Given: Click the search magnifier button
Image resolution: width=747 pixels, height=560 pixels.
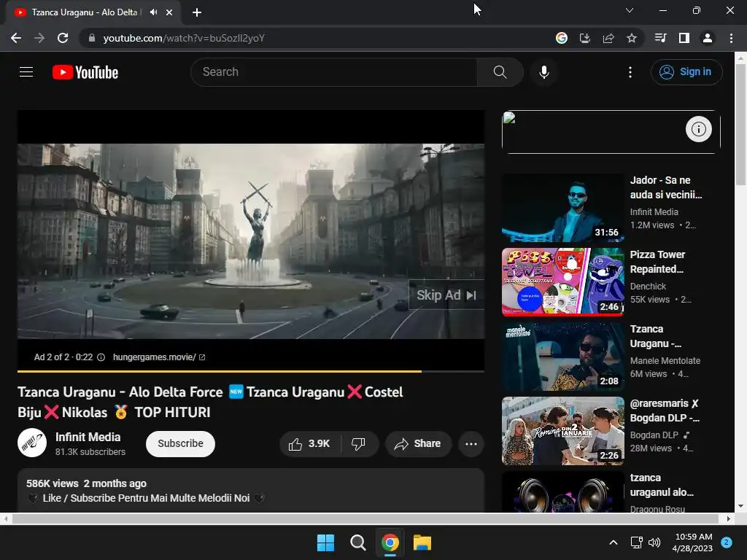Looking at the screenshot, I should pos(500,72).
